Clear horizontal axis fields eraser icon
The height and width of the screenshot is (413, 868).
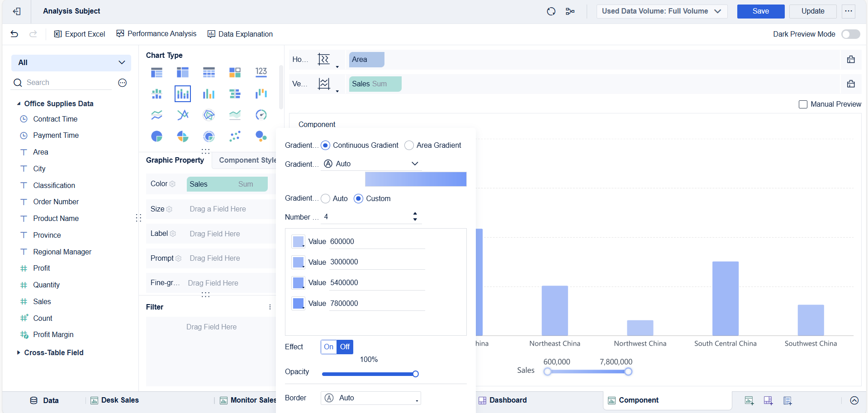tap(851, 60)
